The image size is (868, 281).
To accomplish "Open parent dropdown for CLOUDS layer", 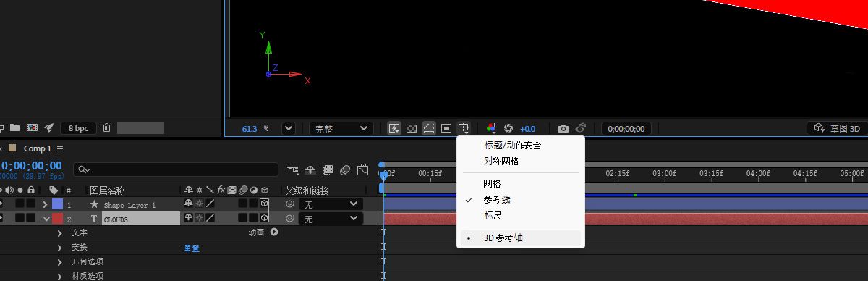I will 331,218.
